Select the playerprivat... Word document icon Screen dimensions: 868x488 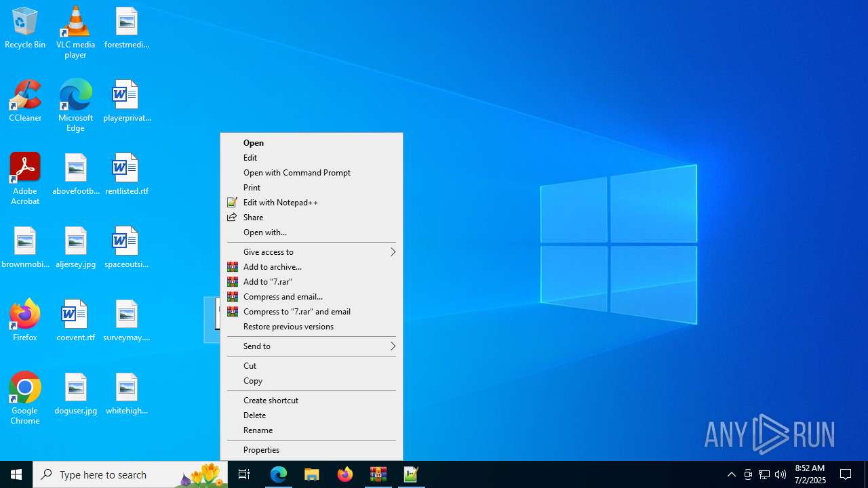(127, 102)
